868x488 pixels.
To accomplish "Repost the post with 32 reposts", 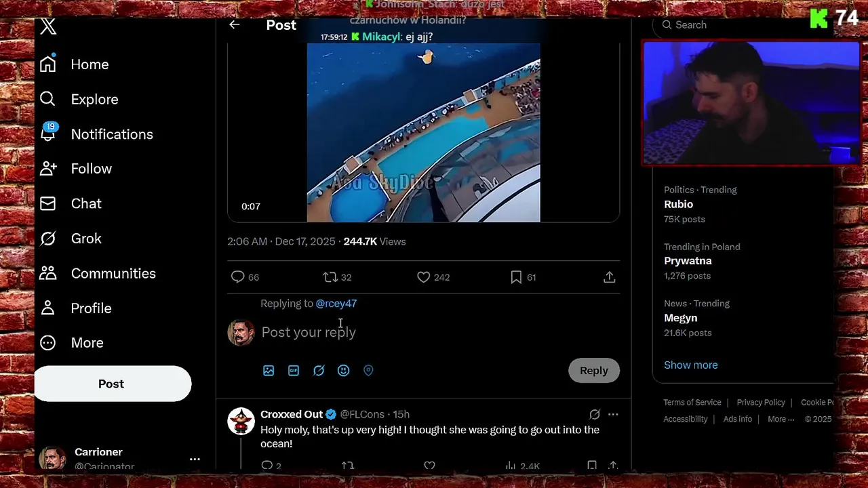I will 337,277.
